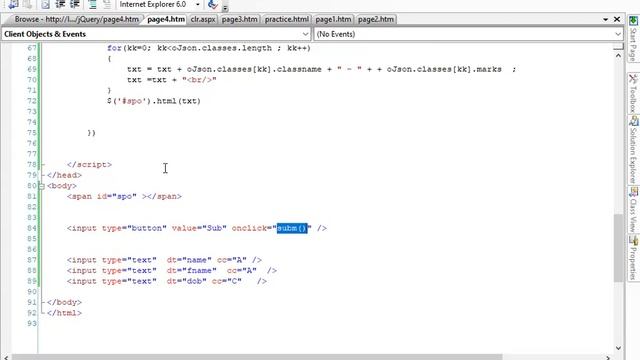The width and height of the screenshot is (640, 360).
Task: Close the current document tab with X
Action: [617, 19]
